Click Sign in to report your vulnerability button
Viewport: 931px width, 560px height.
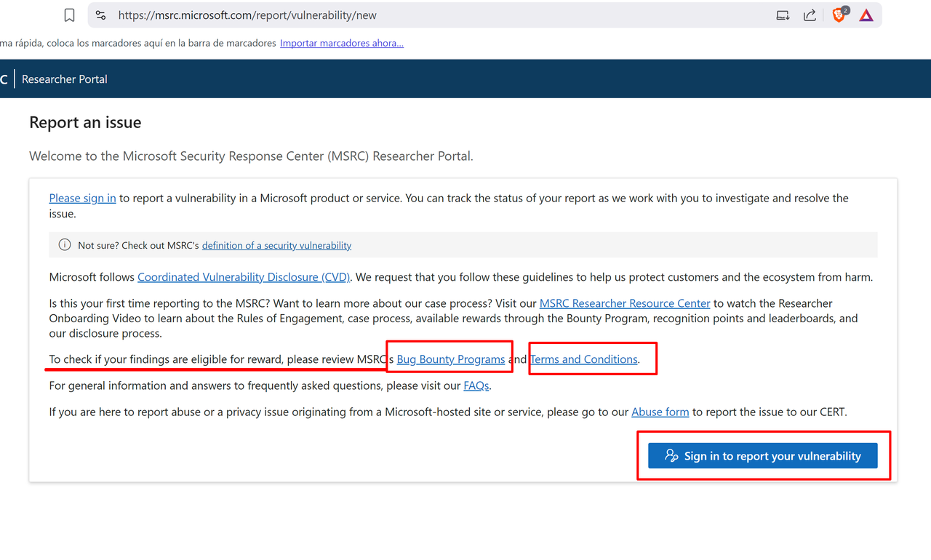763,456
